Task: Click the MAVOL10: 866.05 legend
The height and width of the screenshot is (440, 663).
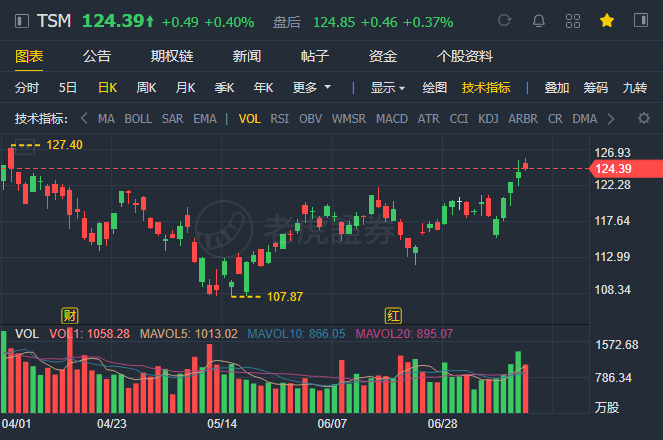Action: point(296,334)
